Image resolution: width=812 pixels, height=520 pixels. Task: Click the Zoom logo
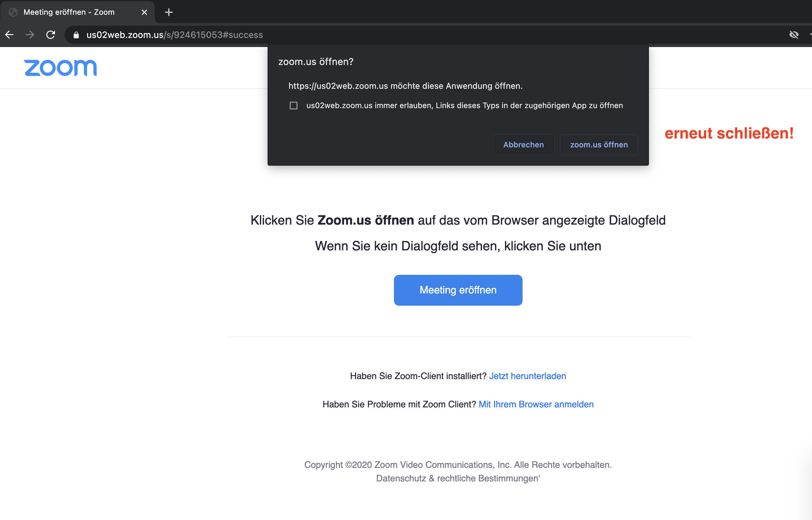61,68
